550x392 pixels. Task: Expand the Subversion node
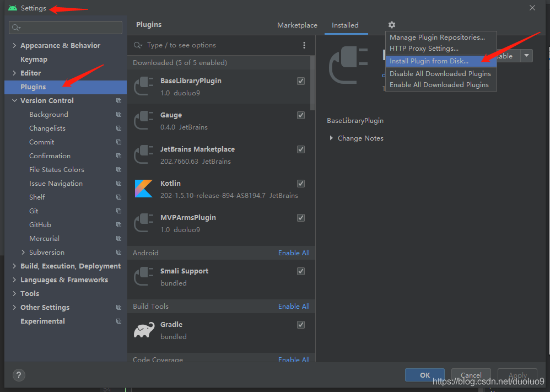pyautogui.click(x=23, y=253)
